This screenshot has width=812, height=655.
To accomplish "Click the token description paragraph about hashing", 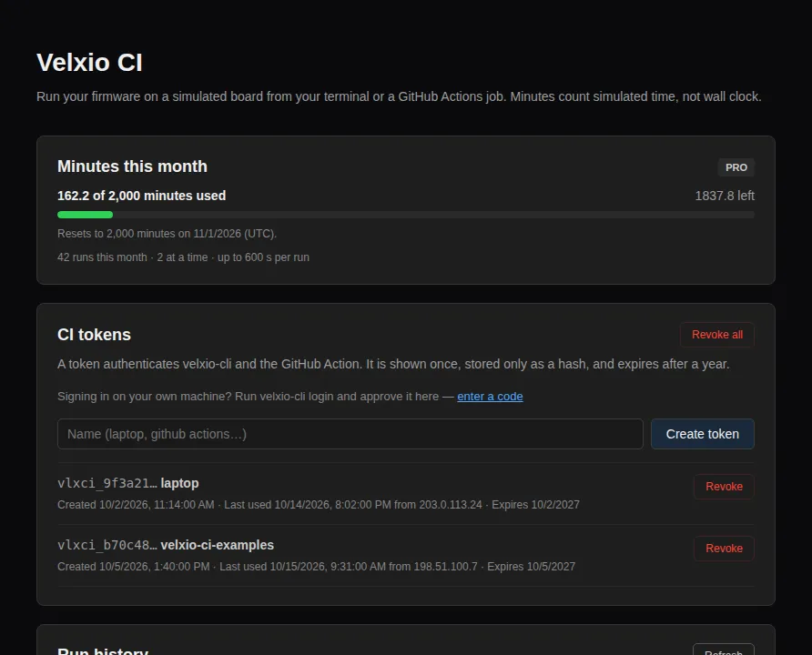I will [393, 364].
